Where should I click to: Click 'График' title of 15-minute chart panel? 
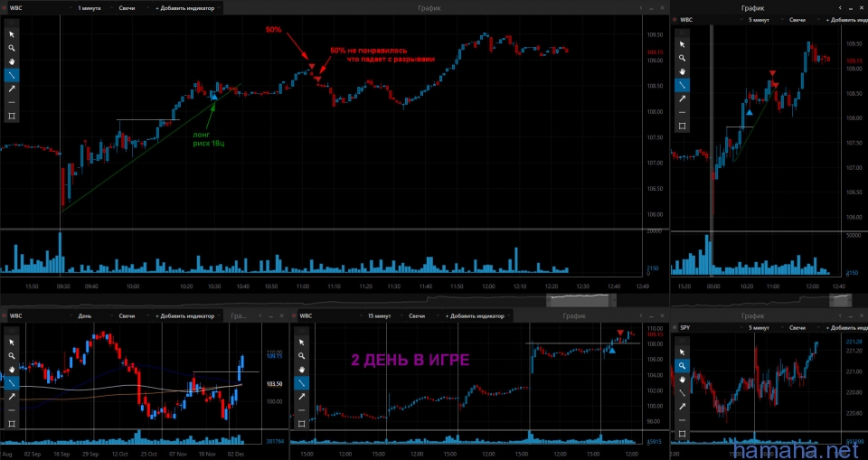click(x=575, y=316)
